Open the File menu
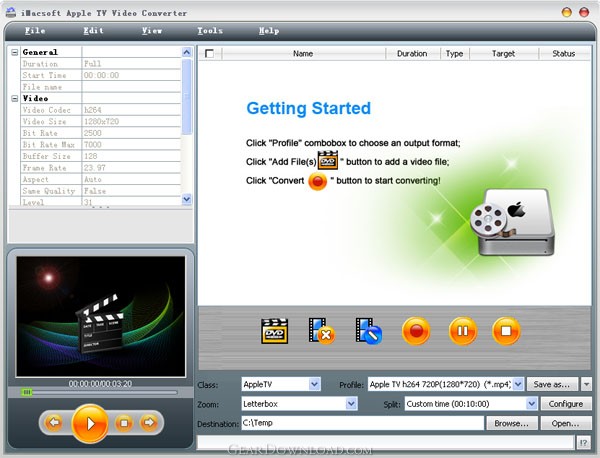This screenshot has width=600, height=458. coord(35,31)
